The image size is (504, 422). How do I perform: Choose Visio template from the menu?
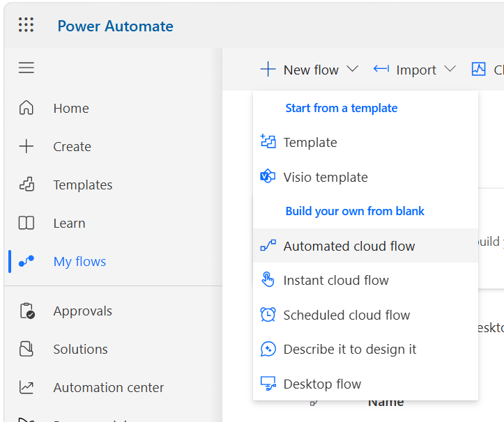365,177
